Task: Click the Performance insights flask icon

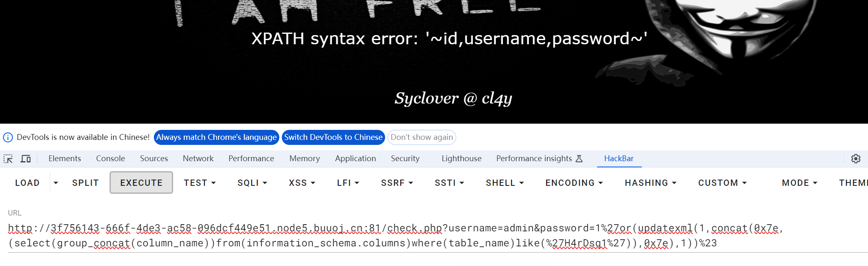Action: pos(579,159)
